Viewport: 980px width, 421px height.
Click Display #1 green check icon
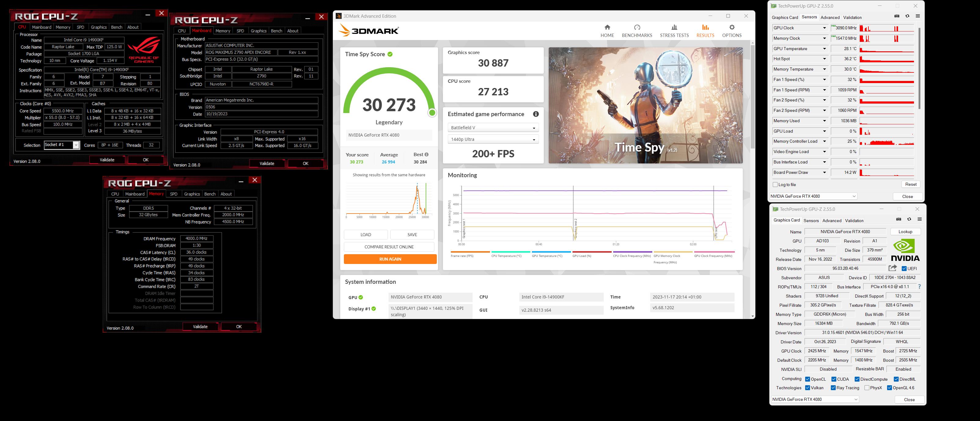(374, 309)
